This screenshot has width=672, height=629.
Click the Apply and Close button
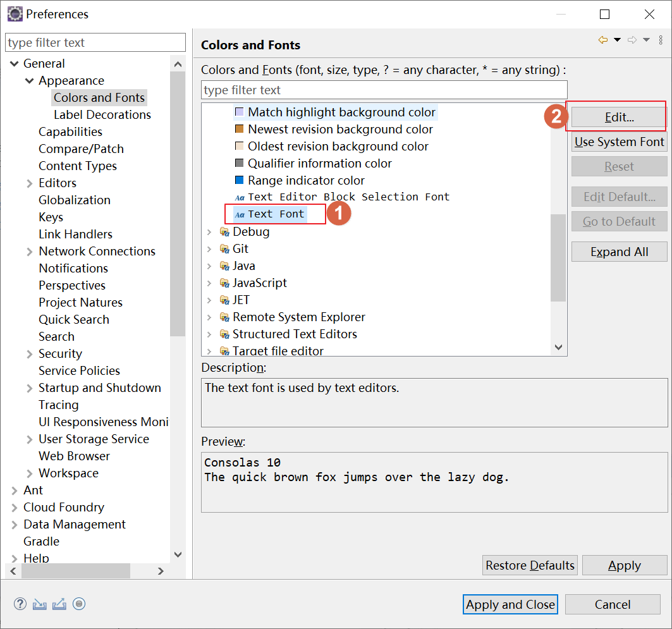(510, 604)
